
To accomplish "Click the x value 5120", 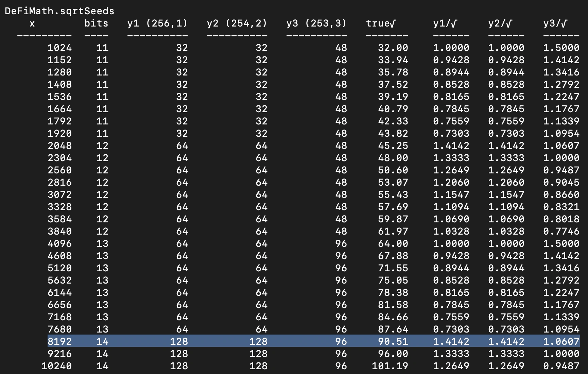I will pos(59,268).
